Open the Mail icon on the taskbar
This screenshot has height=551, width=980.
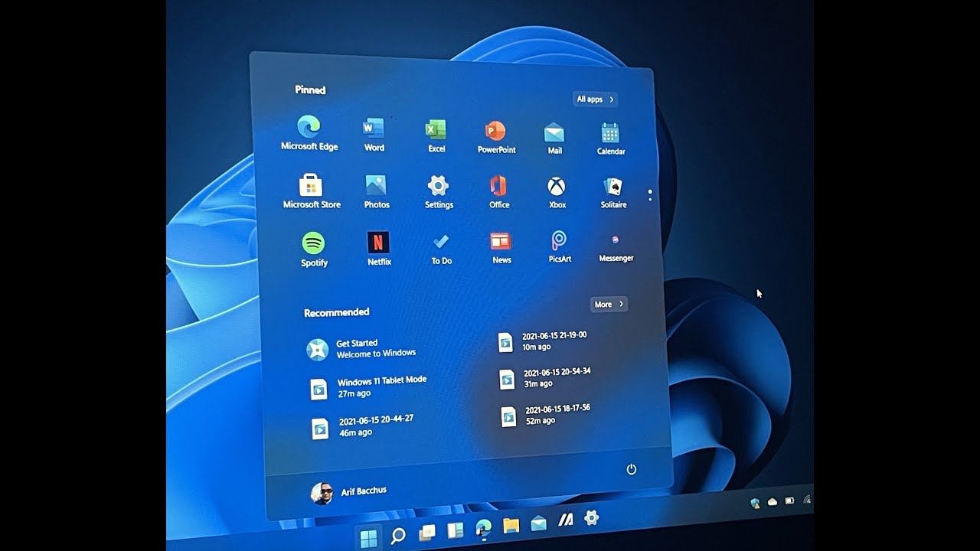(x=538, y=523)
